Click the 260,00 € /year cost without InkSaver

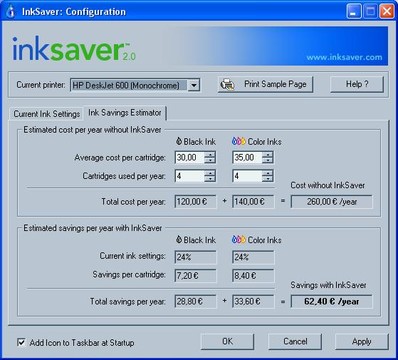(x=332, y=202)
